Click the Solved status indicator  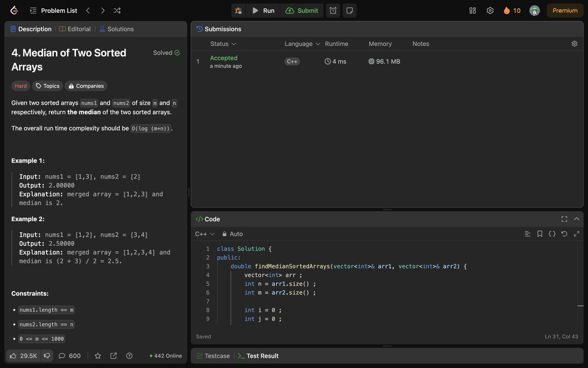click(167, 53)
